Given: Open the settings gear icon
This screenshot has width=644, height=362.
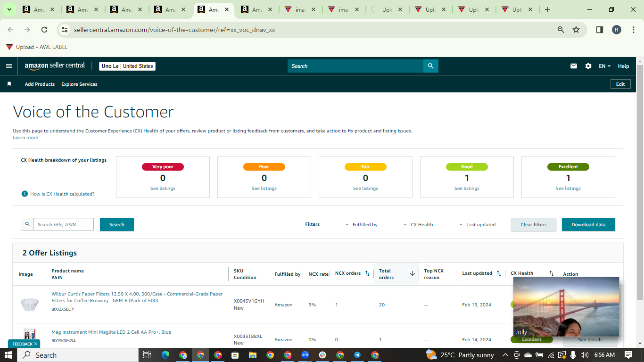Looking at the screenshot, I should [x=588, y=66].
